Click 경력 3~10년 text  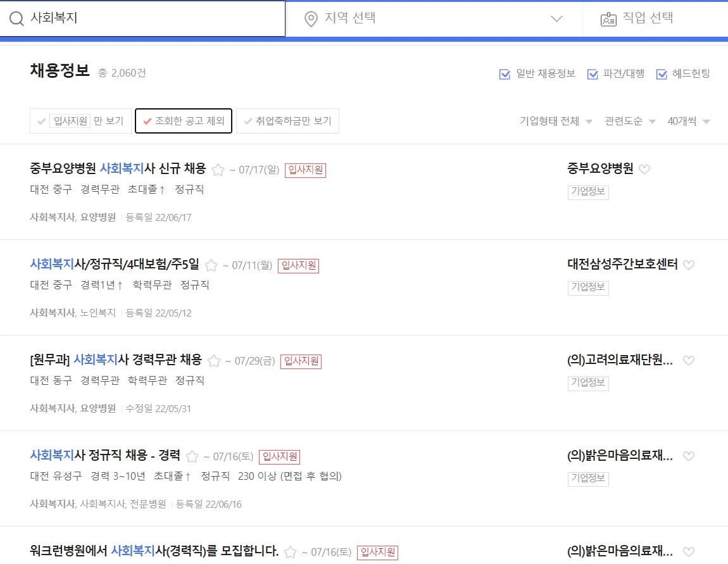pyautogui.click(x=118, y=476)
